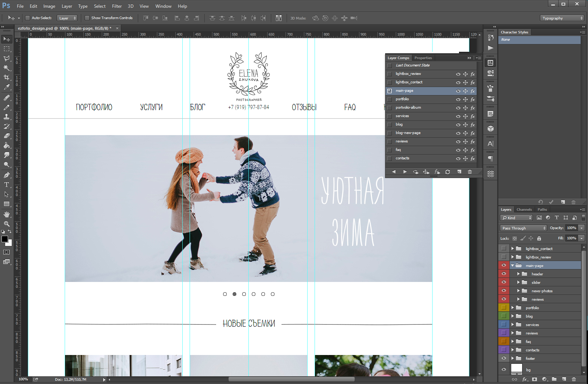This screenshot has height=384, width=588.
Task: Open the Filter menu
Action: [117, 6]
